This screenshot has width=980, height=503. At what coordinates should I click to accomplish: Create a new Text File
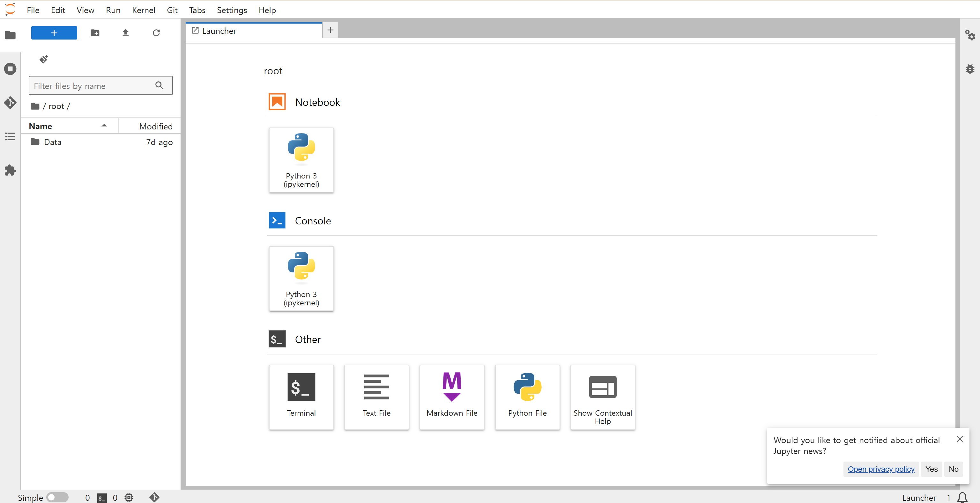[377, 397]
